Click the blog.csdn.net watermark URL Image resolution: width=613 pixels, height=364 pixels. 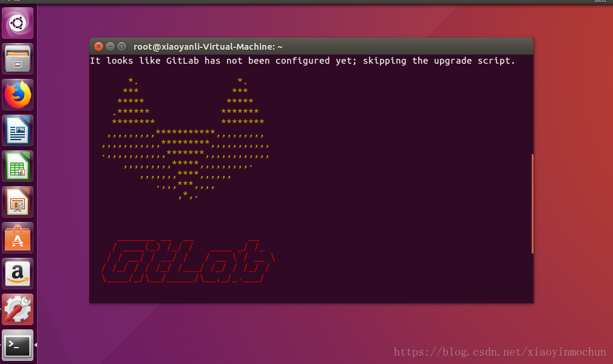[x=500, y=352]
